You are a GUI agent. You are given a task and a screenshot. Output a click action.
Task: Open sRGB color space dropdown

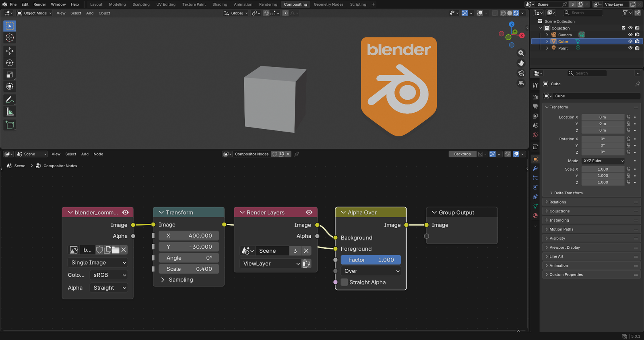[x=109, y=275]
